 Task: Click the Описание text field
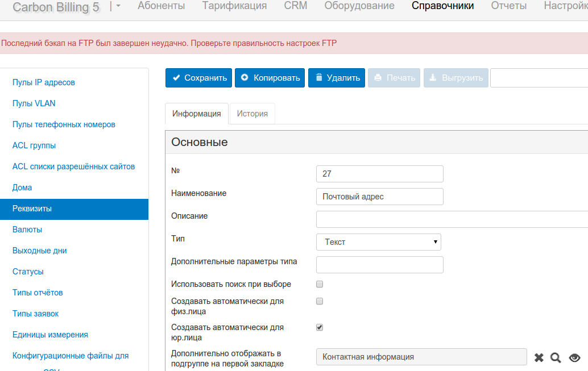pyautogui.click(x=452, y=219)
